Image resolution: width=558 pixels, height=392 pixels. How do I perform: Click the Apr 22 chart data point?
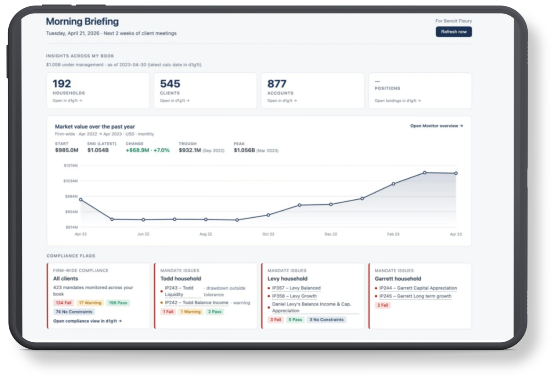tap(81, 199)
